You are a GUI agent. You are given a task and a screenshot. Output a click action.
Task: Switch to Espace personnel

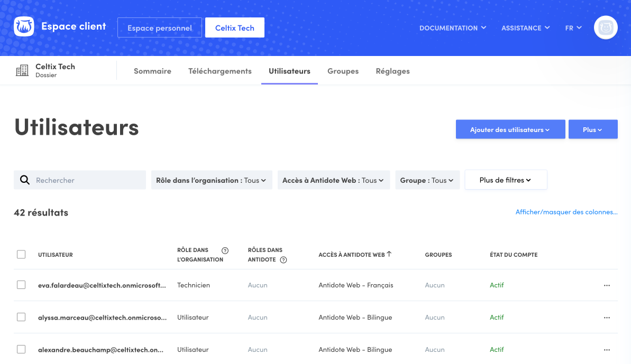click(x=160, y=27)
